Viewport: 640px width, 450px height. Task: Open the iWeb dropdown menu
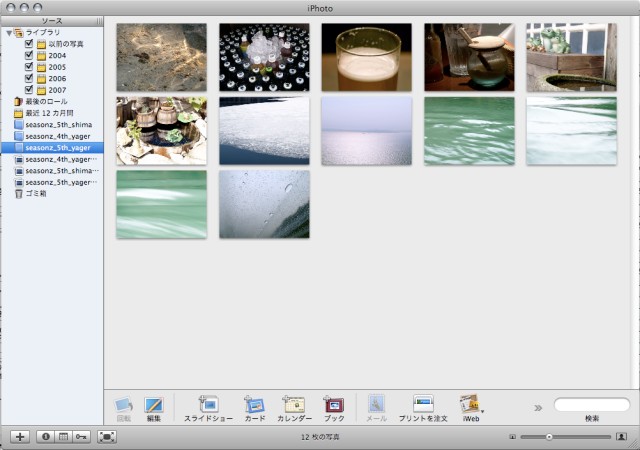click(x=471, y=405)
